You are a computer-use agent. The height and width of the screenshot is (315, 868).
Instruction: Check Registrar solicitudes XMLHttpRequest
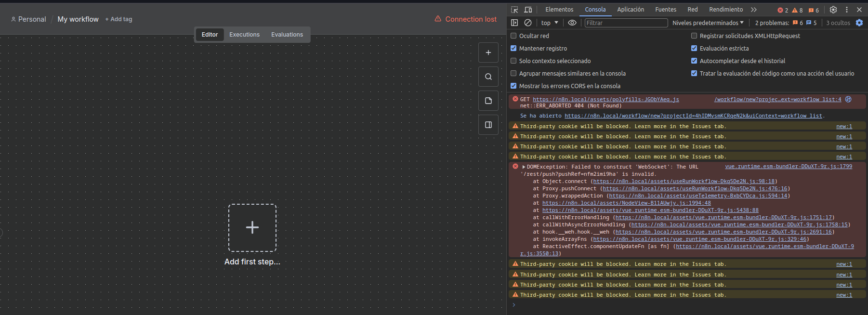tap(694, 36)
